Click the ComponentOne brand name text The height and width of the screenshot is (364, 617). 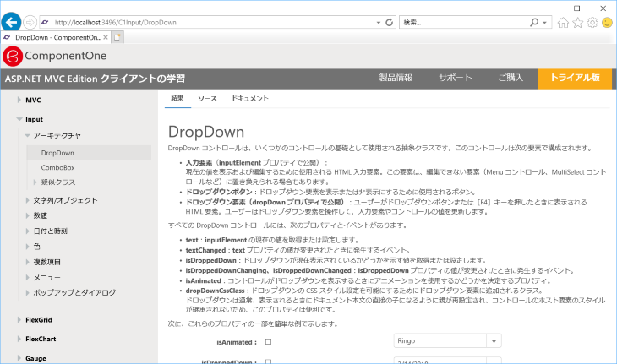coord(66,56)
